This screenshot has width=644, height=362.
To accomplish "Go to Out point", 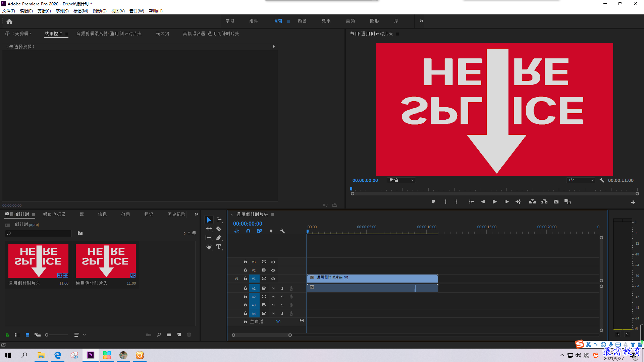I will 518,202.
